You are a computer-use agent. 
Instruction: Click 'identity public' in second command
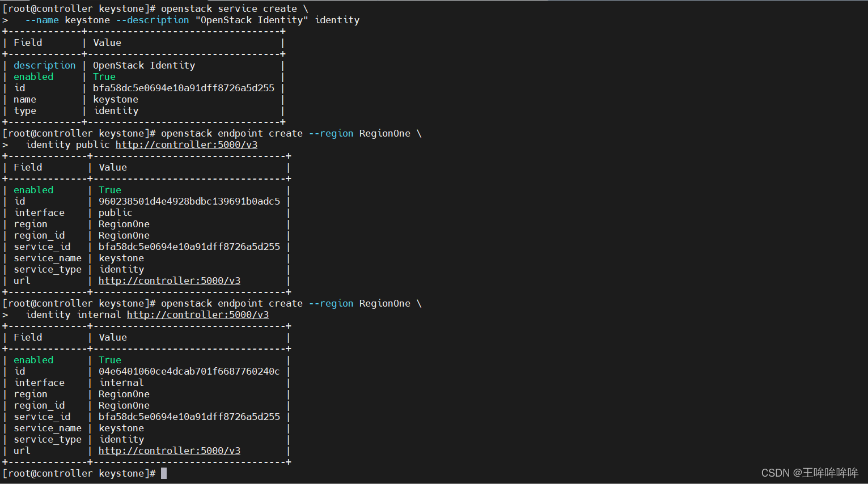pyautogui.click(x=67, y=145)
